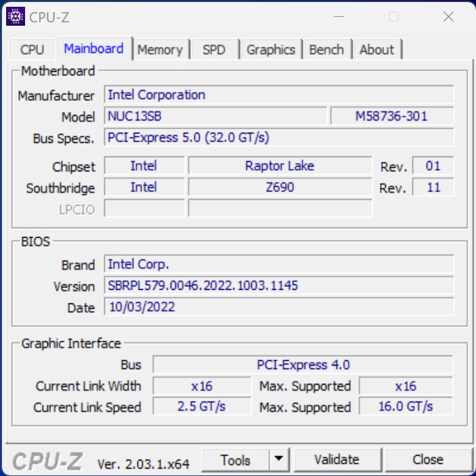Click the CPU-Z app icon in title bar

click(x=16, y=17)
